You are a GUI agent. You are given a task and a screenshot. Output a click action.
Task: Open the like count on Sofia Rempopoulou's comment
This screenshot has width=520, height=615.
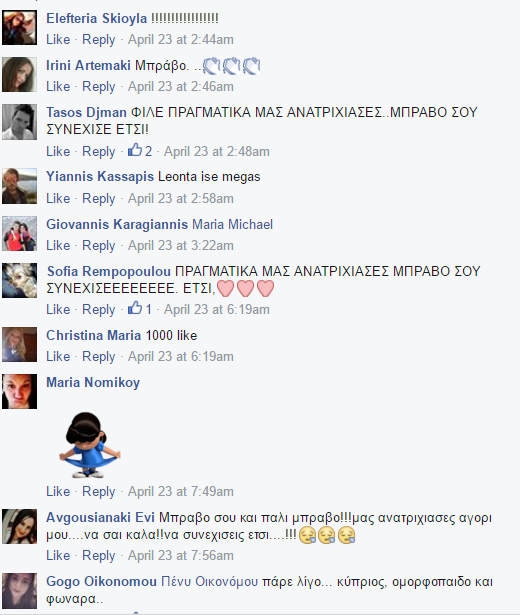pyautogui.click(x=140, y=309)
